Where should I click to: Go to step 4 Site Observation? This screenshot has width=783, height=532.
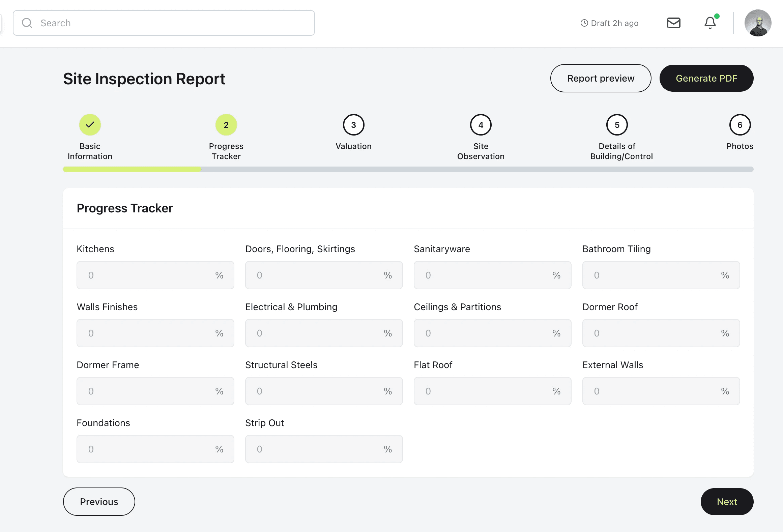(x=481, y=125)
